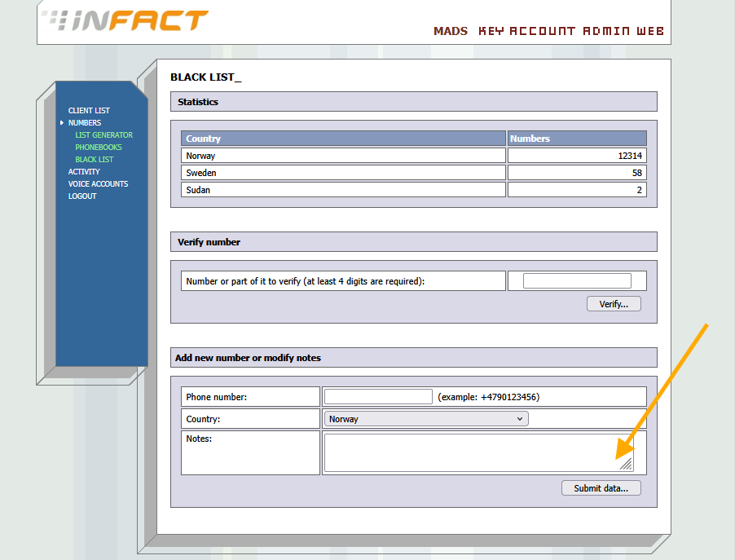Open the Country dropdown showing Norway
Viewport: 735px width, 560px height.
coord(426,419)
